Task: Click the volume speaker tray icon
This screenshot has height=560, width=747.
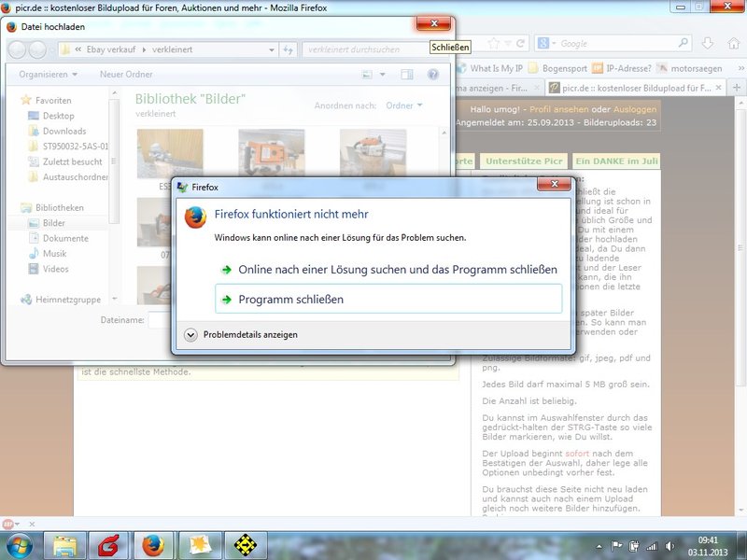Action: (x=669, y=546)
